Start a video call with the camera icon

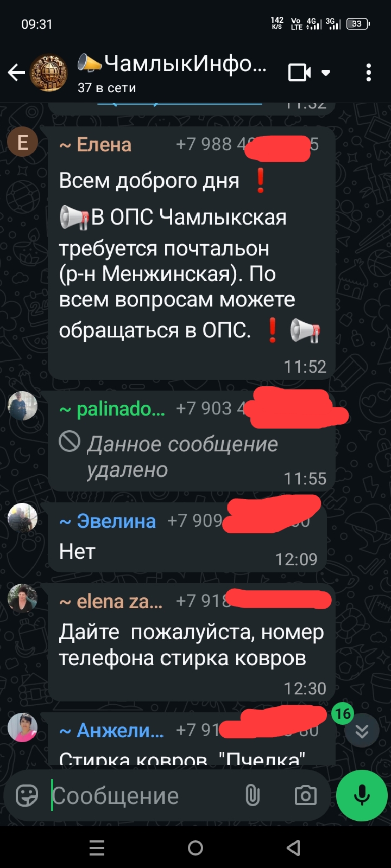[299, 72]
